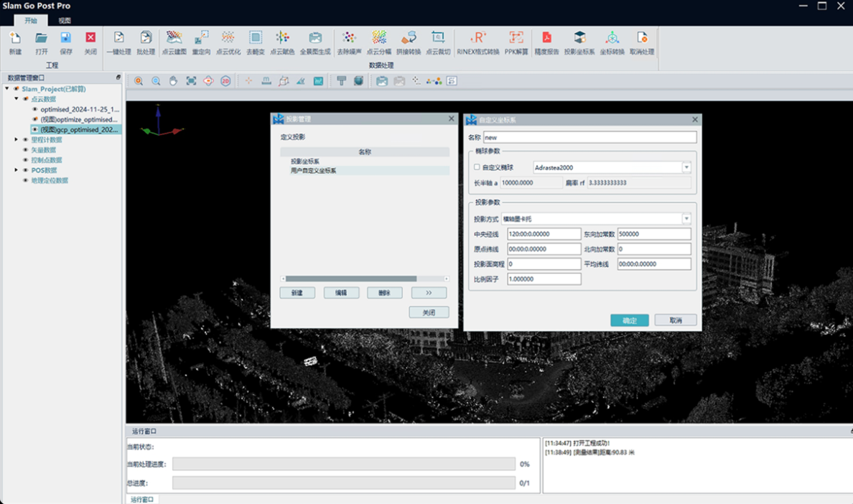This screenshot has height=504, width=853.
Task: Select the 开始 ribbon tab
Action: point(31,21)
